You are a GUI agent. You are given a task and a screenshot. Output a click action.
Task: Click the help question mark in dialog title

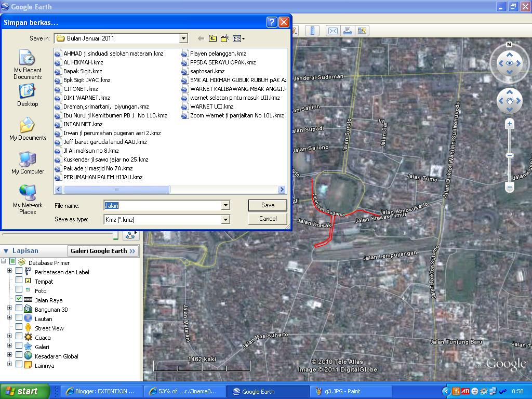coord(272,22)
